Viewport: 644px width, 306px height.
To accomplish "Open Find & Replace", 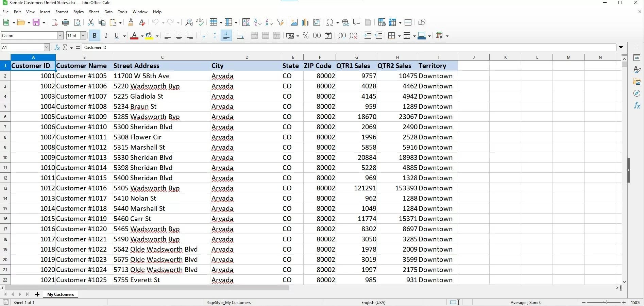I will pos(189,22).
